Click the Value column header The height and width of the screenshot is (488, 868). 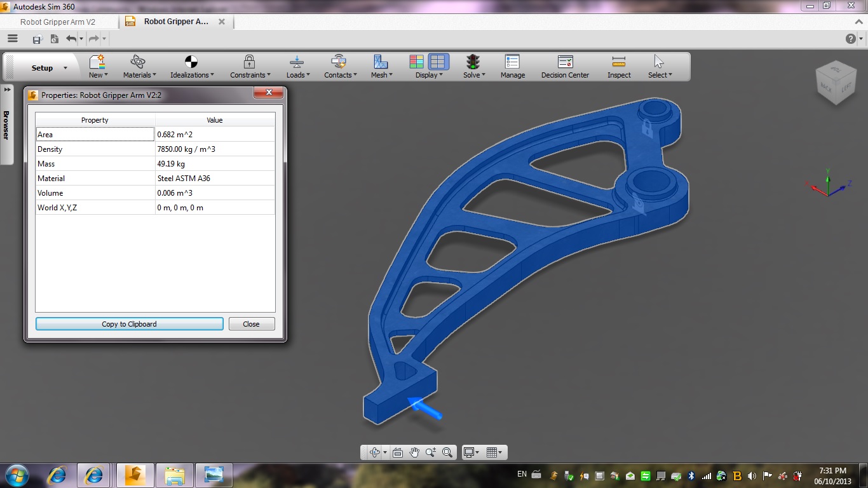coord(215,120)
